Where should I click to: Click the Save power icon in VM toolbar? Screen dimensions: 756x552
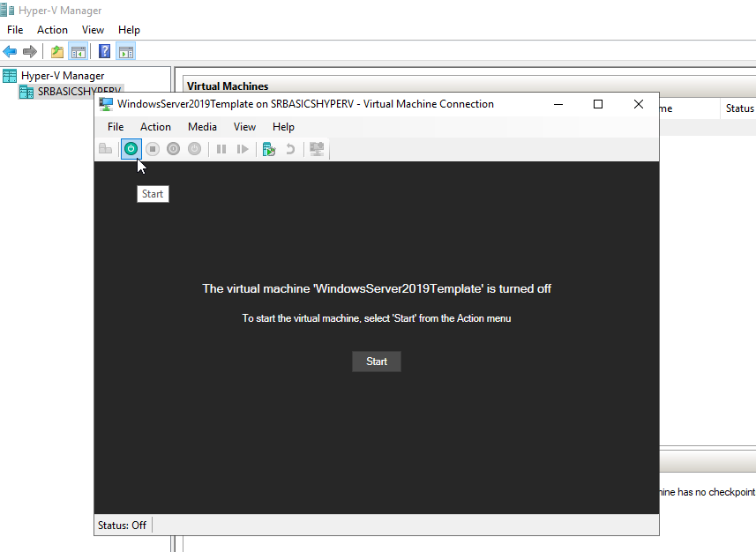click(194, 149)
